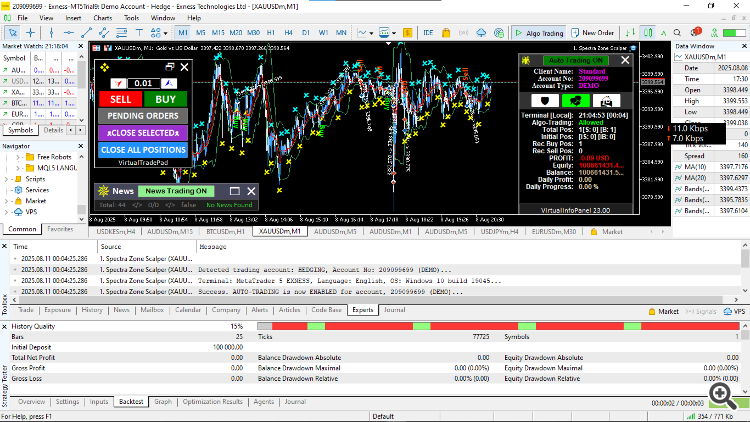The width and height of the screenshot is (750, 422).
Task: Open the search magnifier in toolbar
Action: click(x=677, y=33)
